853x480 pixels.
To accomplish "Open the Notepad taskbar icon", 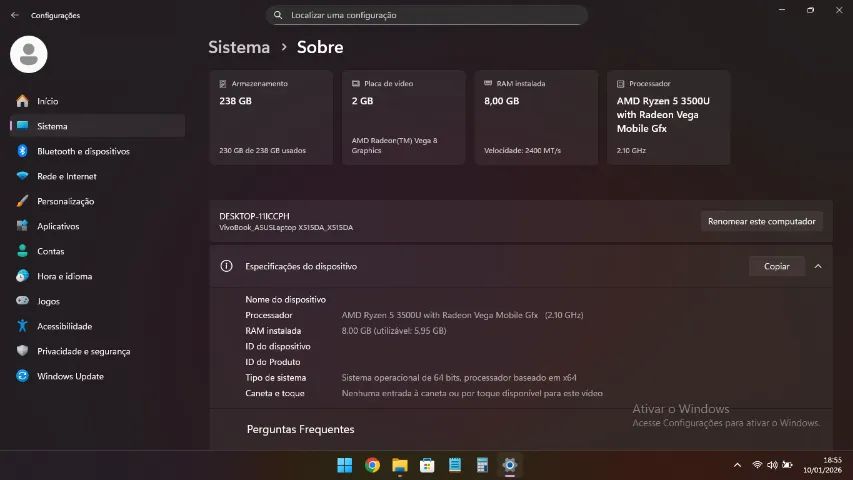I will [x=455, y=465].
